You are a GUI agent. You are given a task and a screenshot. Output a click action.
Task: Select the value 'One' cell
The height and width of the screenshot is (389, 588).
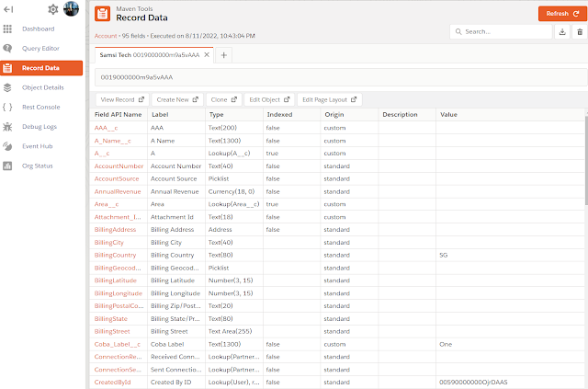(510, 344)
